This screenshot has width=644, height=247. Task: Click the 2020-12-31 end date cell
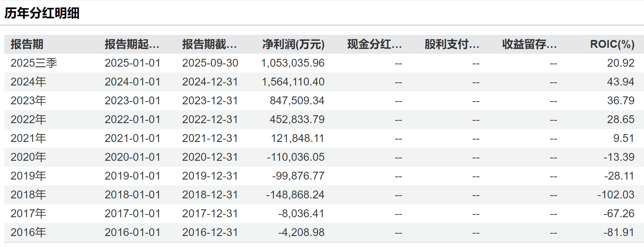pyautogui.click(x=210, y=157)
